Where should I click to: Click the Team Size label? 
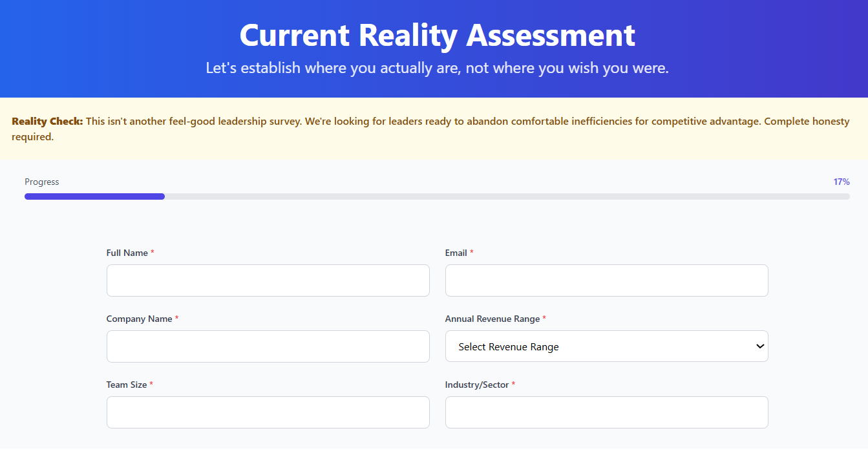(x=127, y=385)
